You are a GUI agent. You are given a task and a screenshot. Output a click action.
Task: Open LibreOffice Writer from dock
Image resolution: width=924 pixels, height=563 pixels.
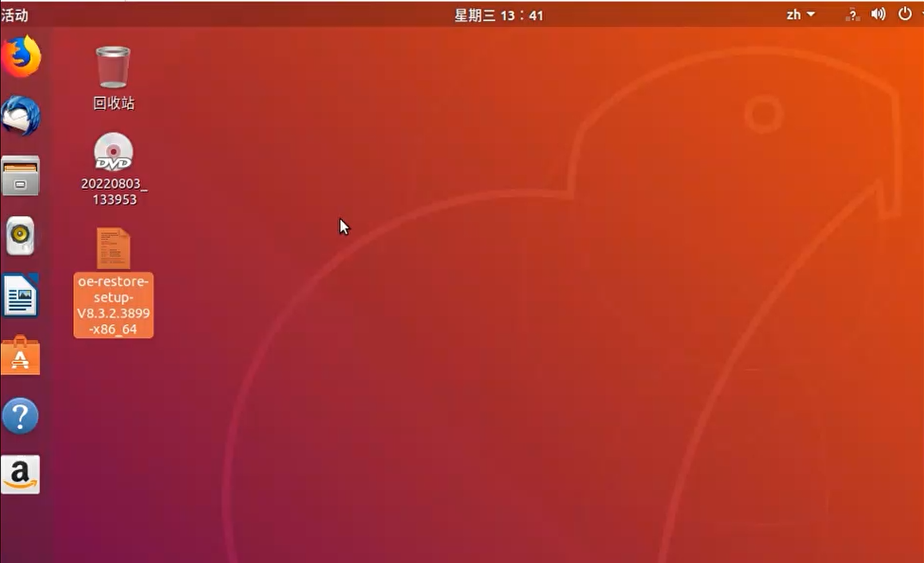21,297
